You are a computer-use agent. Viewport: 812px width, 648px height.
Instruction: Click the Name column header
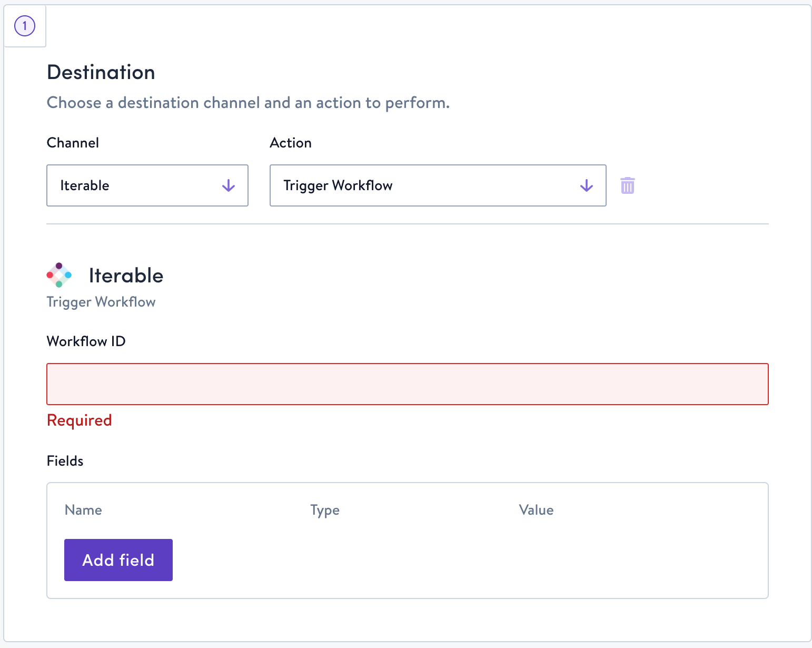(83, 510)
